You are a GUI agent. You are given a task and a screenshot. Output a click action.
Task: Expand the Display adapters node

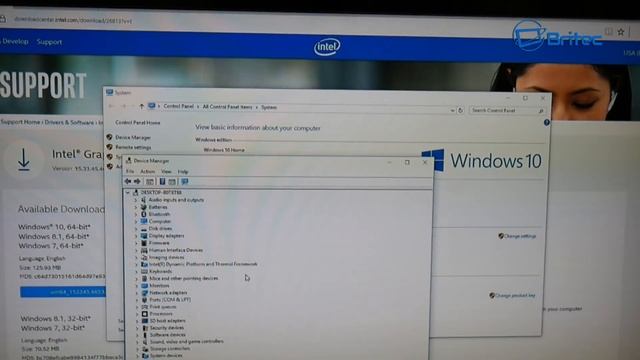pyautogui.click(x=136, y=236)
